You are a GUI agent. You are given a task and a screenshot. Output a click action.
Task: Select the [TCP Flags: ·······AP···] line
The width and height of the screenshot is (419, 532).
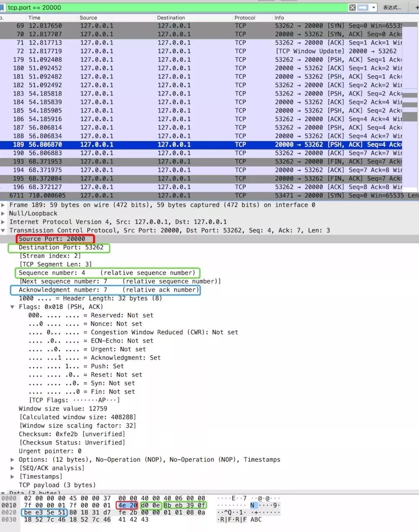[x=74, y=400]
